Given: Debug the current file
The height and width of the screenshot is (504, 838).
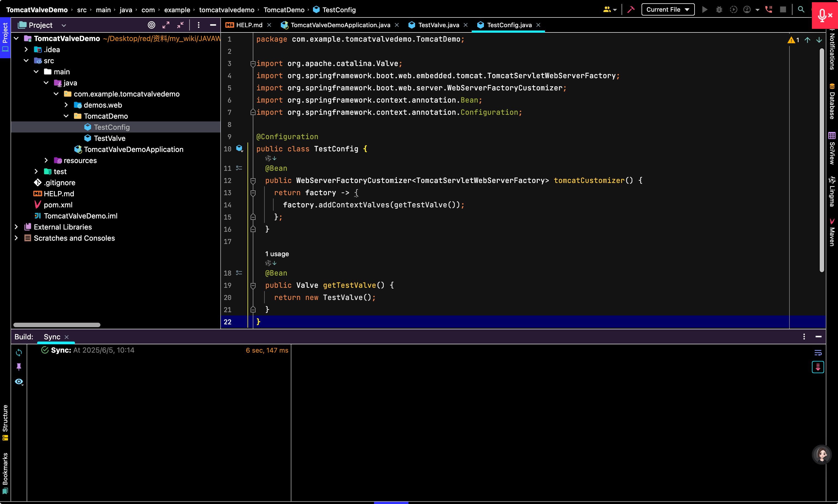Looking at the screenshot, I should tap(719, 9).
